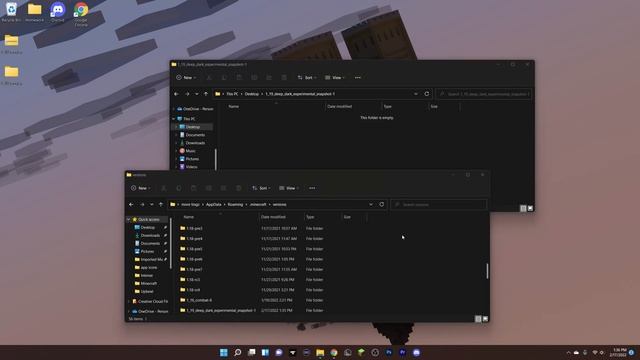Open the New menu in the versions window
Screen dimensions: 640x360
pos(141,188)
